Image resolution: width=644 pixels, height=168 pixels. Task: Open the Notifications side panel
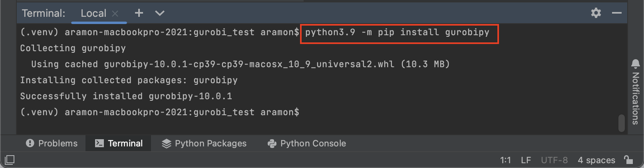tap(635, 92)
